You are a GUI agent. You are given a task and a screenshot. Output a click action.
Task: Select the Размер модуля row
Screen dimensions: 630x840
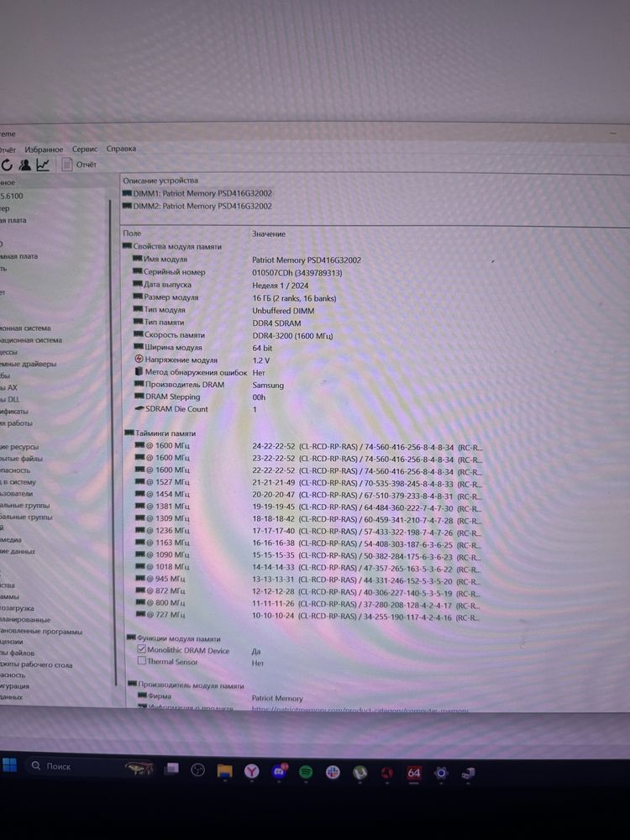tap(234, 298)
